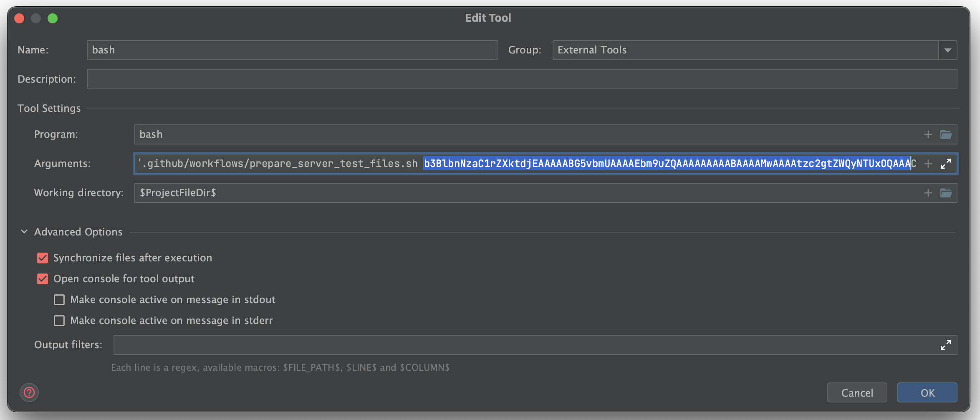Toggle Synchronize files after execution
Image resolution: width=980 pixels, height=420 pixels.
(43, 258)
